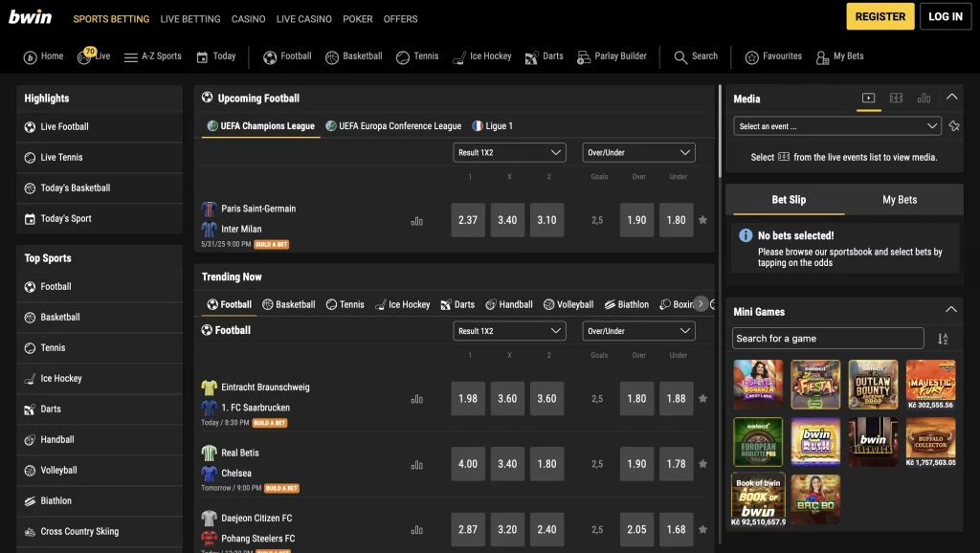Switch Media panel to video view
The width and height of the screenshot is (980, 553).
(868, 99)
